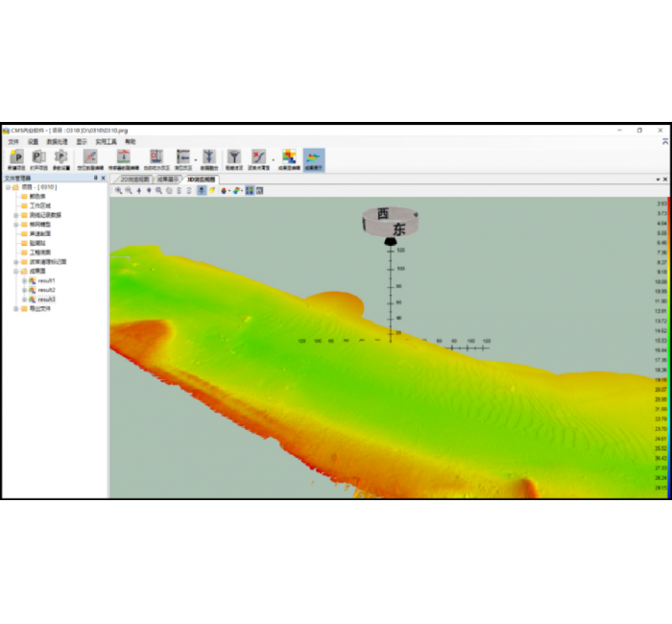Click the colorful grid result icon in toolbar
672x624 pixels.
point(288,157)
